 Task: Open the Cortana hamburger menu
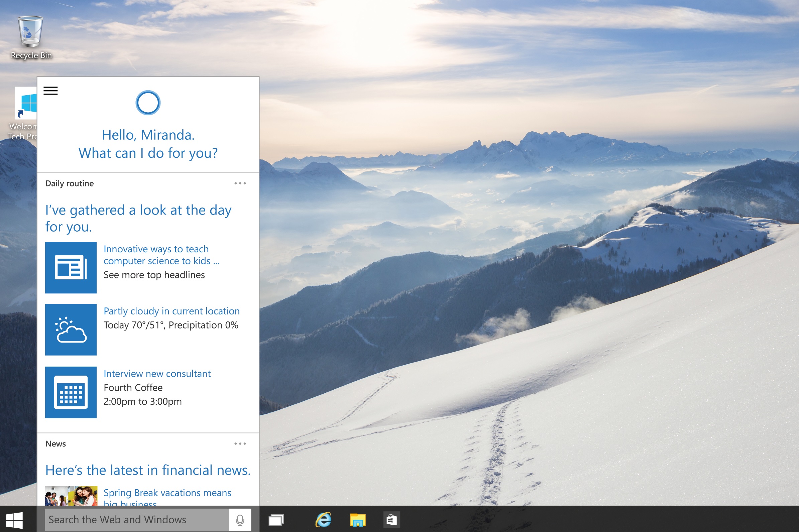coord(50,91)
